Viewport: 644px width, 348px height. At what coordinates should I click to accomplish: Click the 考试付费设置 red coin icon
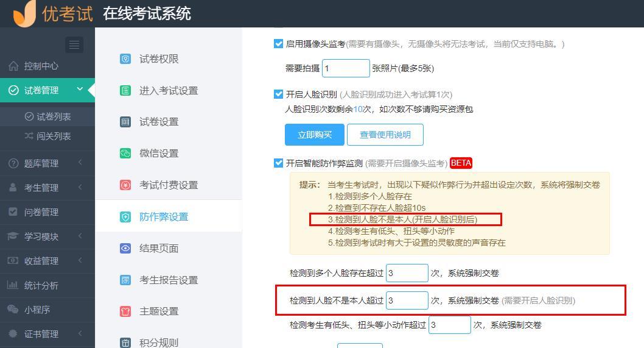[125, 185]
